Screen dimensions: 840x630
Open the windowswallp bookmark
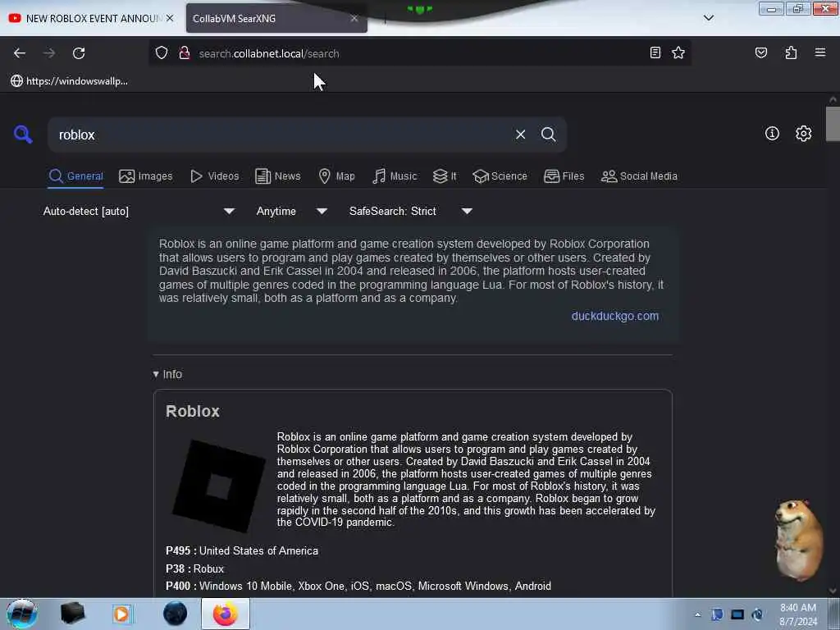click(x=70, y=81)
